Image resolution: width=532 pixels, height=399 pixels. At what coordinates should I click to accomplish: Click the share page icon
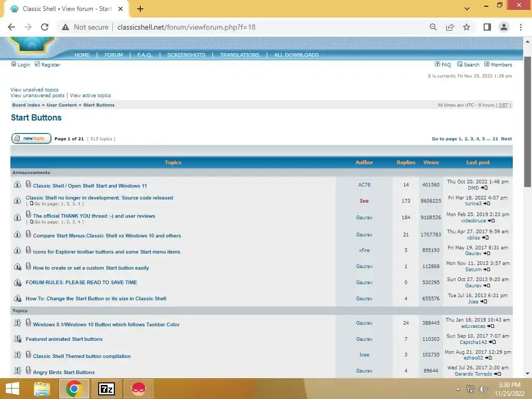pos(450,27)
